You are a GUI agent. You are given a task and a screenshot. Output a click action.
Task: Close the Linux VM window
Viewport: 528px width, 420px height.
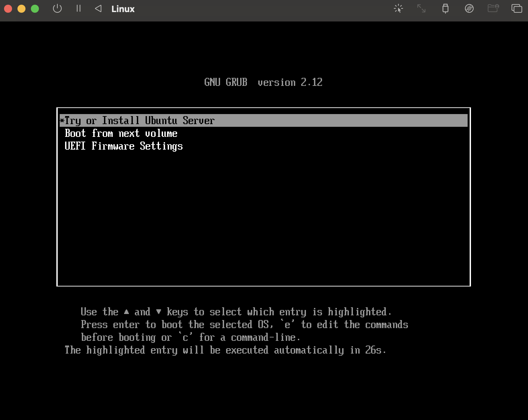[x=8, y=9]
